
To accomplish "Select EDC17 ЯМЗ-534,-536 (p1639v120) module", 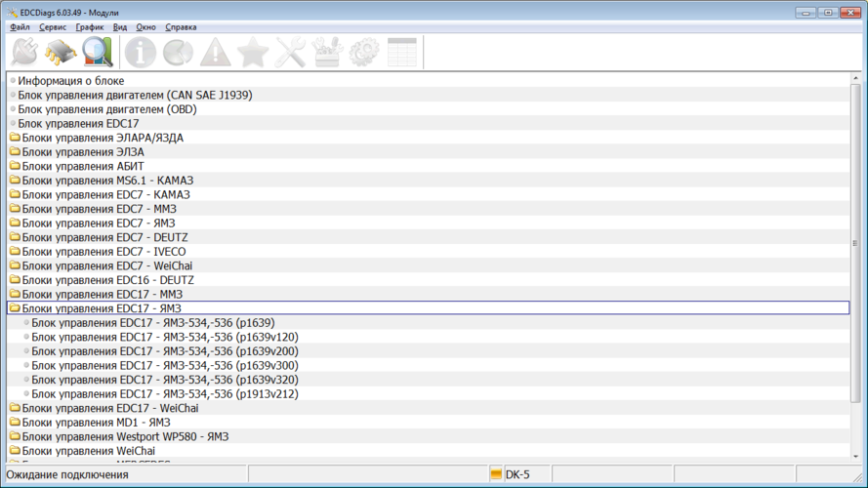I will pyautogui.click(x=428, y=337).
